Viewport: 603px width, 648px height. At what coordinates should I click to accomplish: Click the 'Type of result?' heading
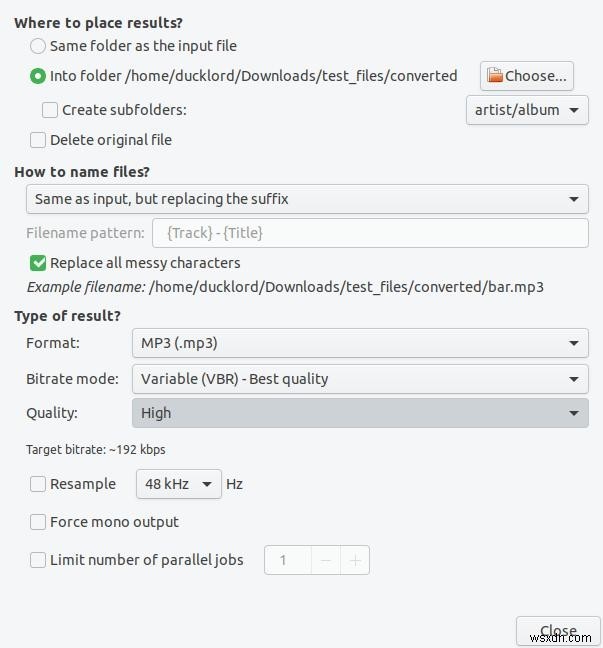67,316
